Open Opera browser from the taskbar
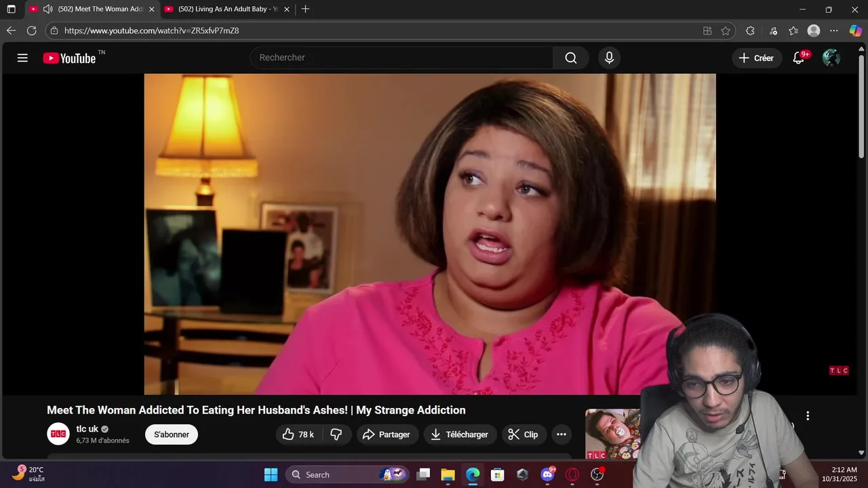The width and height of the screenshot is (868, 488). 572,474
